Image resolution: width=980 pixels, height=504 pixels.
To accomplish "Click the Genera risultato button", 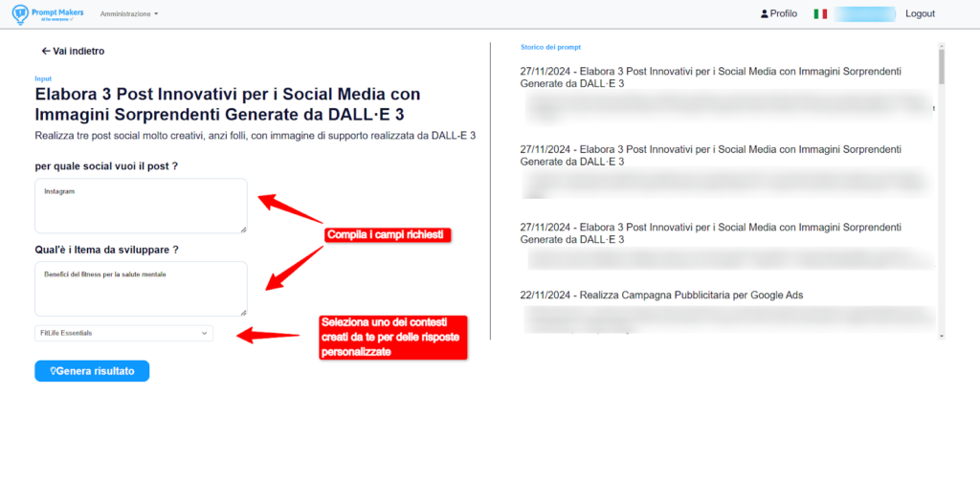I will pyautogui.click(x=92, y=371).
